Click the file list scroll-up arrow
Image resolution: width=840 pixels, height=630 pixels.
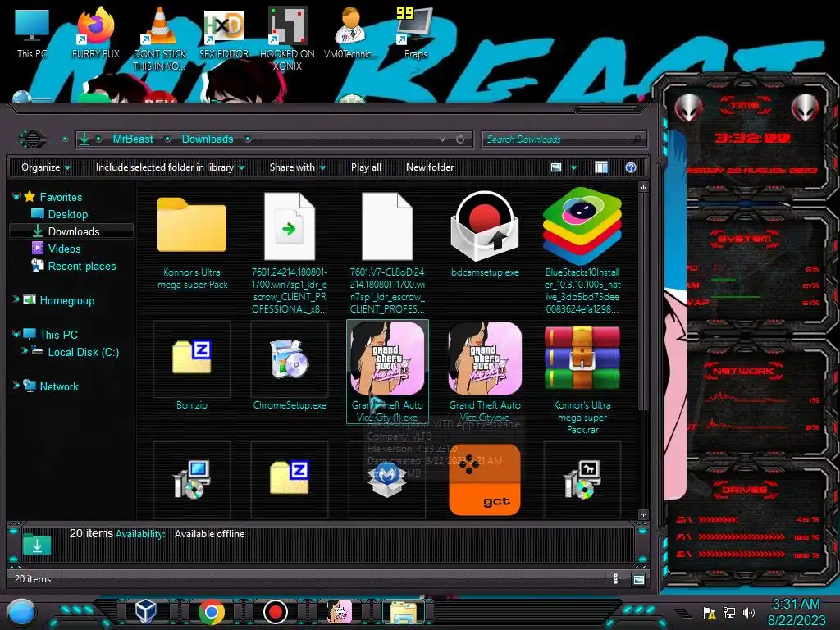point(643,187)
